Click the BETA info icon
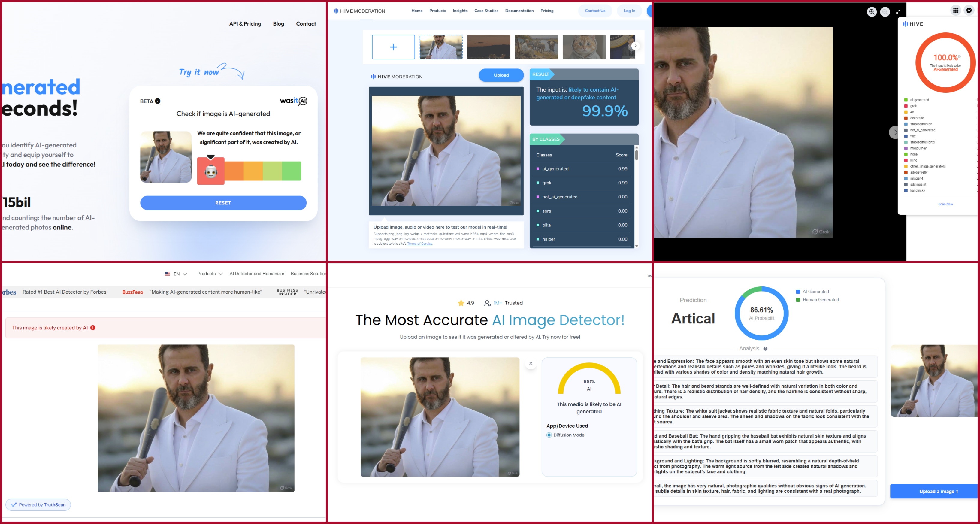Screen dimensions: 980x524 pos(158,101)
